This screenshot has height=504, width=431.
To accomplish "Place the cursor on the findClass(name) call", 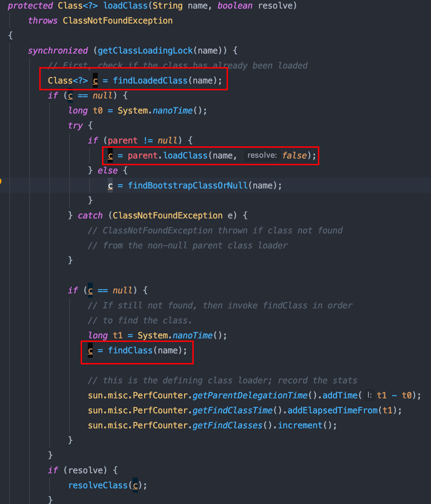I will point(130,351).
